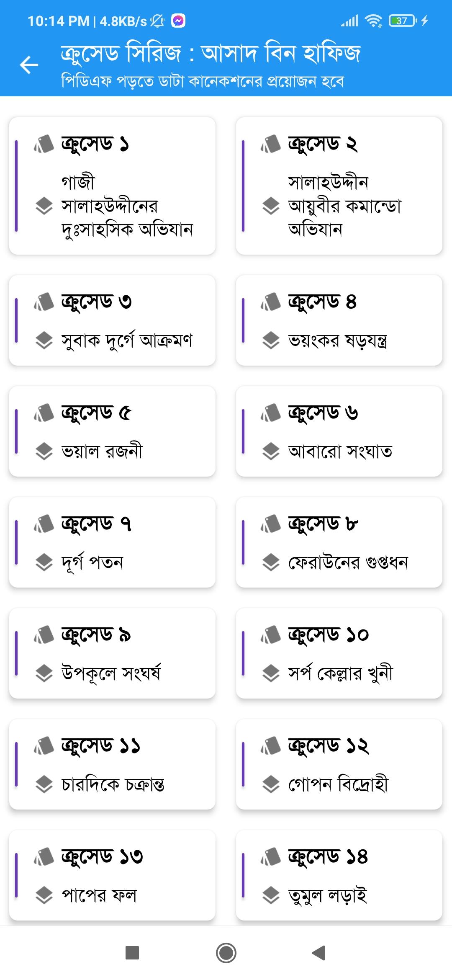This screenshot has width=452, height=980.
Task: Click the book icon beside ক্রুসেড ৬
Action: [271, 413]
